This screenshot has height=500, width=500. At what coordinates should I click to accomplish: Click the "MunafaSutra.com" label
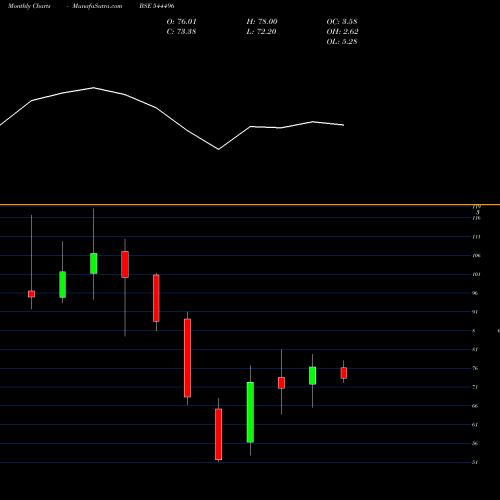[97, 6]
